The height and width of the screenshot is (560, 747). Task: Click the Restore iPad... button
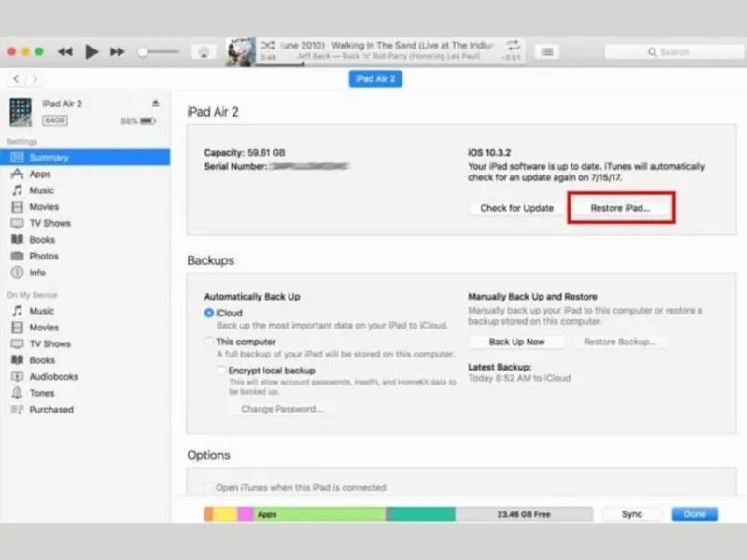[x=620, y=208]
